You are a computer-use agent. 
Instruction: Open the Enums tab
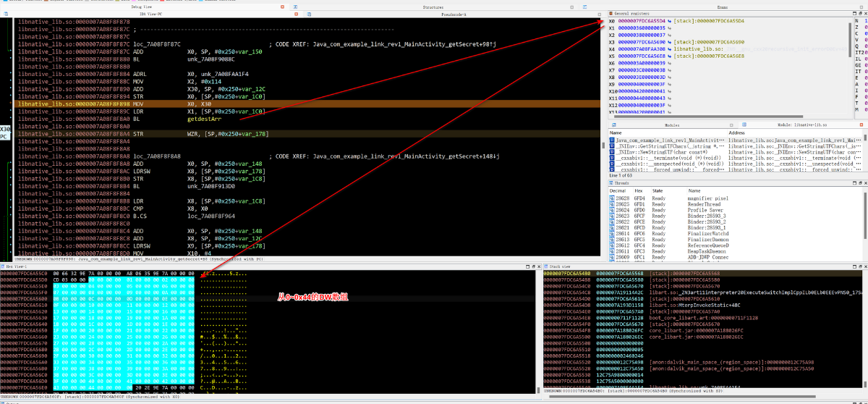coord(723,7)
